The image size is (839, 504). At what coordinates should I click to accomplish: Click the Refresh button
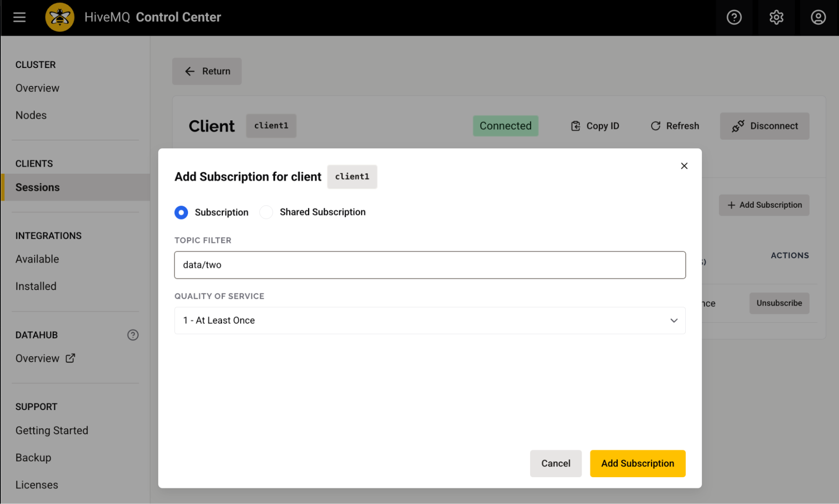tap(675, 126)
